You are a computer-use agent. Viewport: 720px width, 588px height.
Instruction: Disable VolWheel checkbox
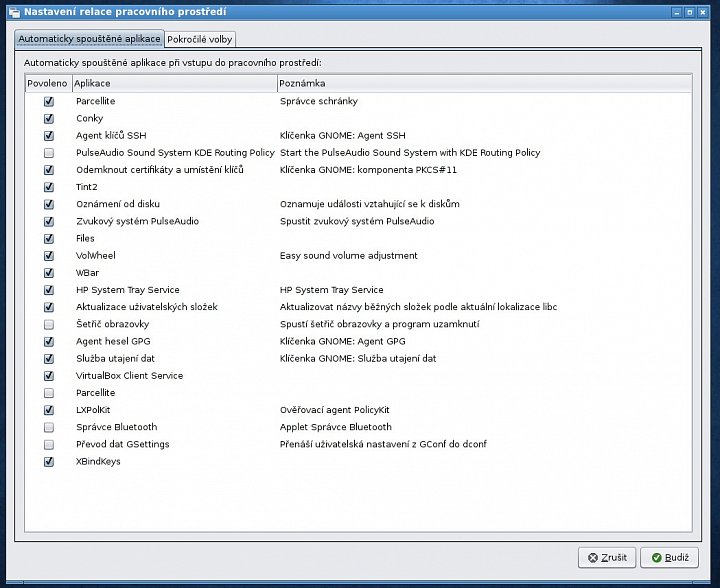click(49, 256)
